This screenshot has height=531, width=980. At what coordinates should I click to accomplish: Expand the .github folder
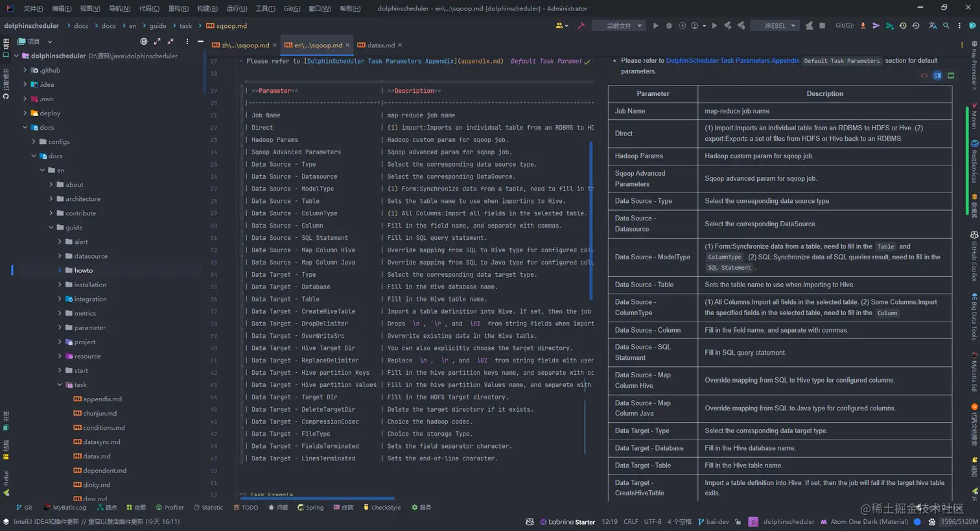click(x=25, y=70)
